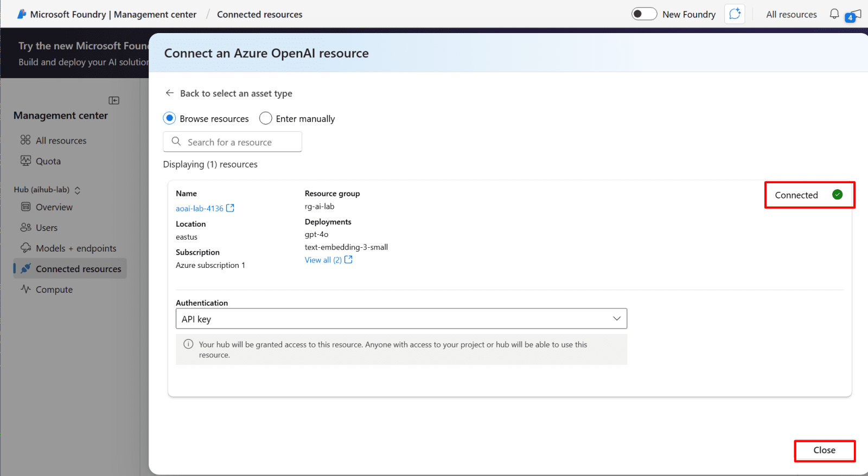
Task: Click the Users people icon
Action: point(25,227)
